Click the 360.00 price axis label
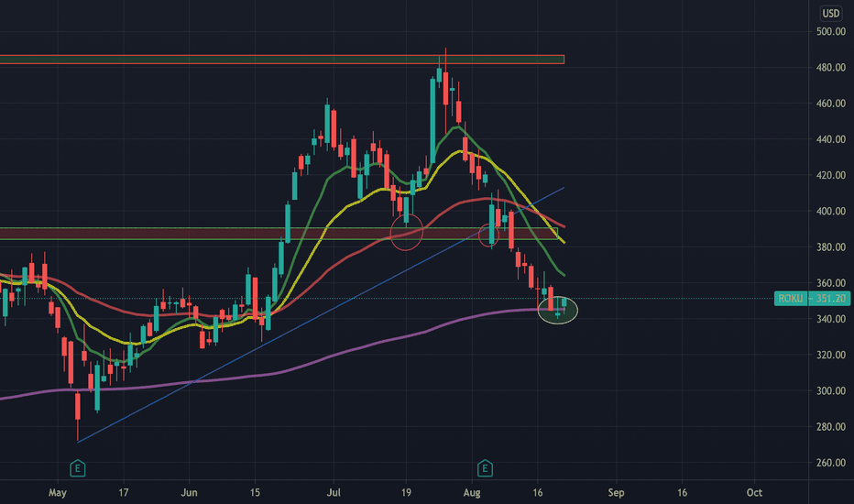Screen dimensions: 854x504 pyautogui.click(x=830, y=283)
